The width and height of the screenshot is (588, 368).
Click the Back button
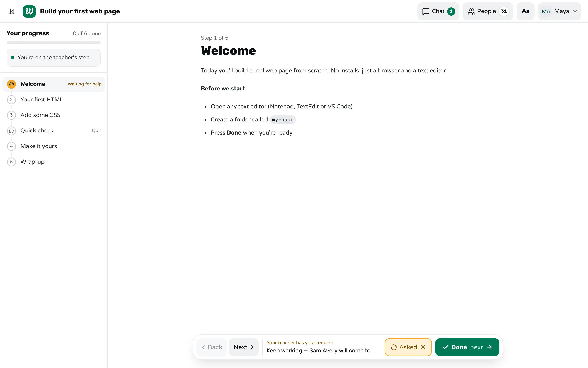[x=212, y=347]
